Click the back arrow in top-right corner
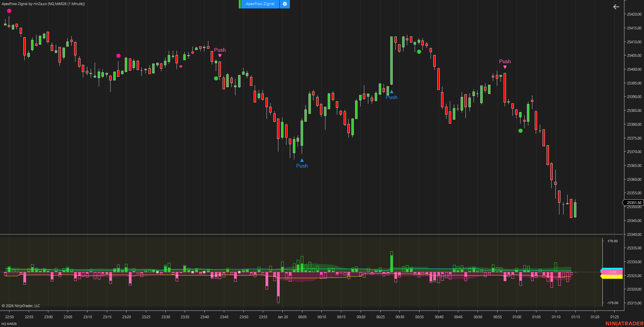This screenshot has width=644, height=327. 616,7
